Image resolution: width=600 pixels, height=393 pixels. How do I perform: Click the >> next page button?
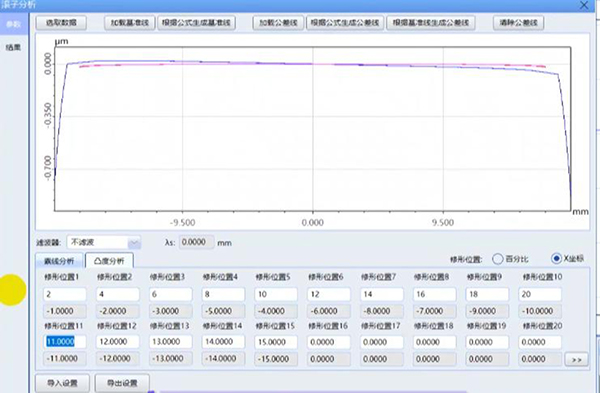coord(576,359)
